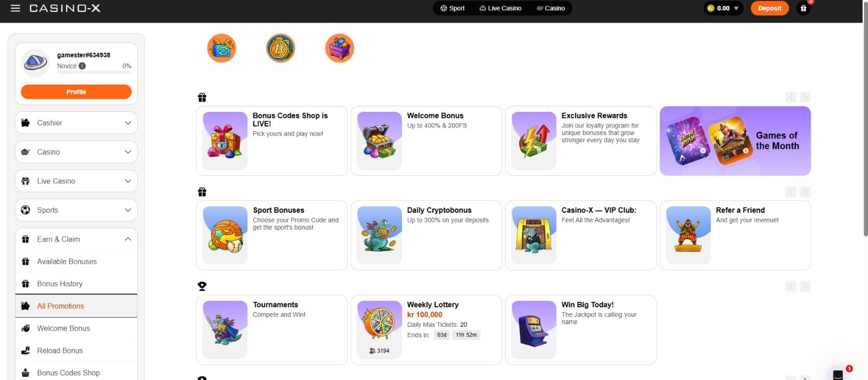Click the Novice level info icon
This screenshot has height=380, width=868.
pyautogui.click(x=82, y=66)
